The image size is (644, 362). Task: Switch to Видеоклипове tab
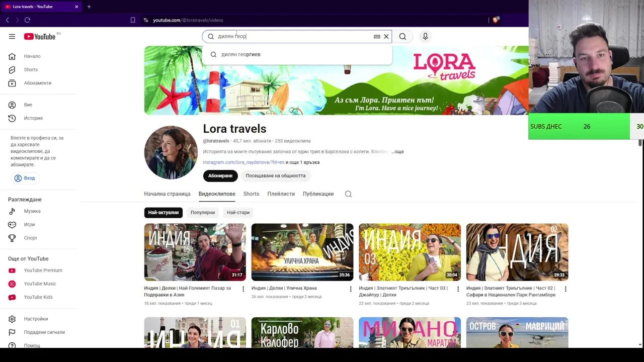tap(217, 194)
